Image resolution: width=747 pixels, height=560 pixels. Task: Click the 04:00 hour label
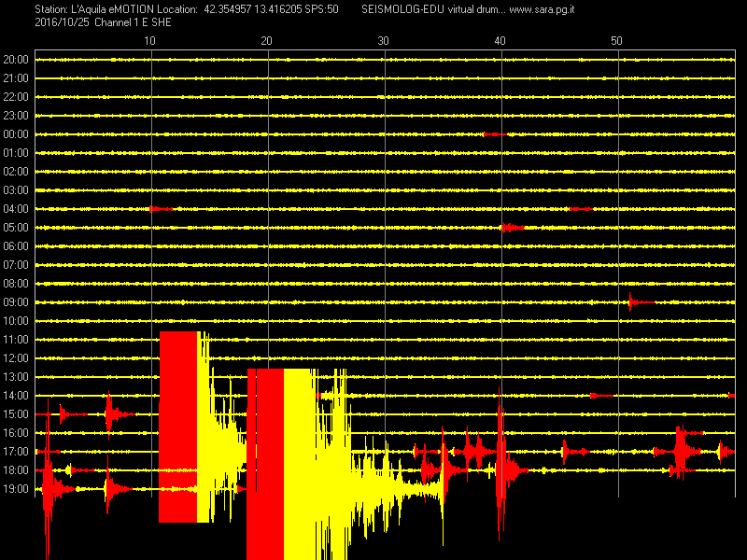(x=16, y=208)
